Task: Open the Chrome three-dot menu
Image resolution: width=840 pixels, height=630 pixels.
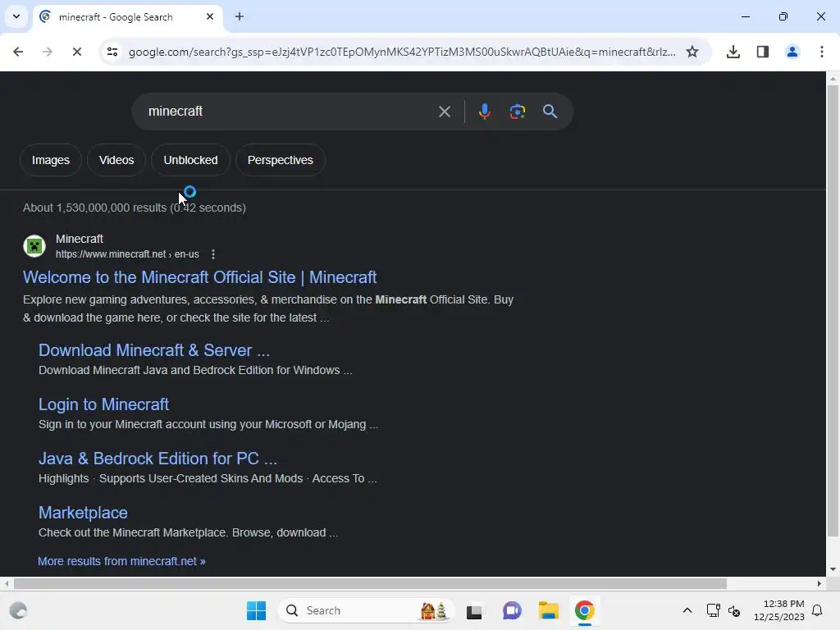Action: coord(822,52)
